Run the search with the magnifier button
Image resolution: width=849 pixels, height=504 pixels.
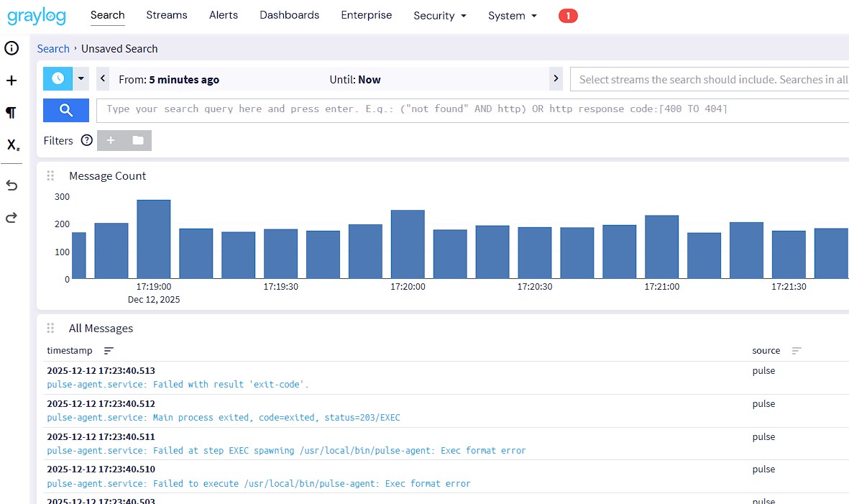(x=65, y=110)
